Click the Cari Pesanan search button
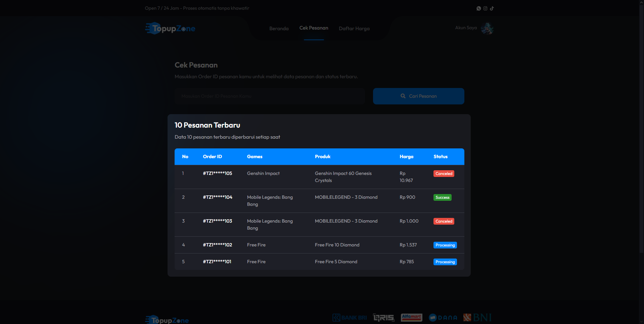This screenshot has height=324, width=644. [419, 96]
